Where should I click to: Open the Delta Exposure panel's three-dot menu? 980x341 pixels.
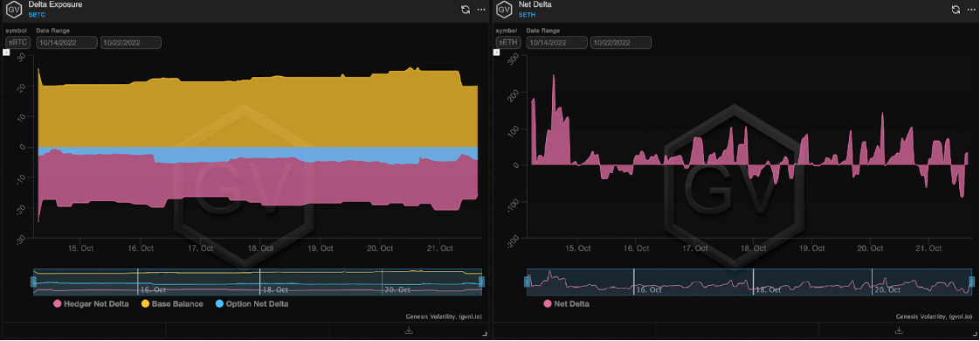[480, 10]
